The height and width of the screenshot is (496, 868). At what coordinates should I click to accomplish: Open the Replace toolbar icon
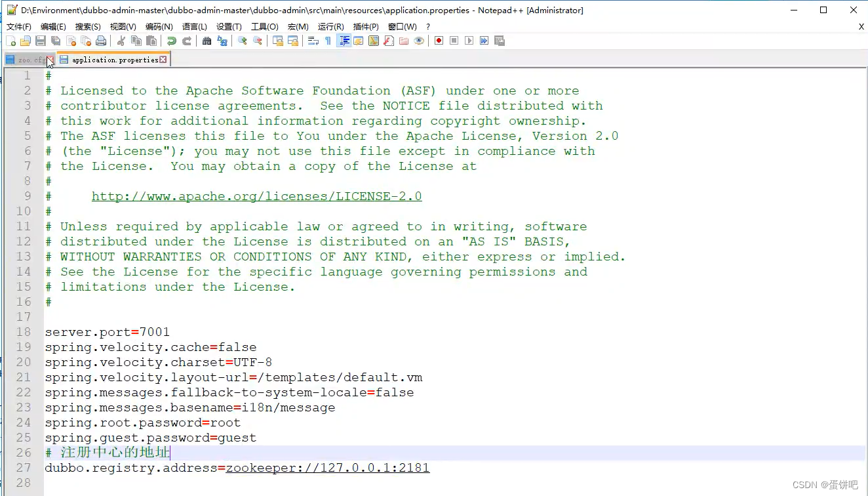coord(222,41)
